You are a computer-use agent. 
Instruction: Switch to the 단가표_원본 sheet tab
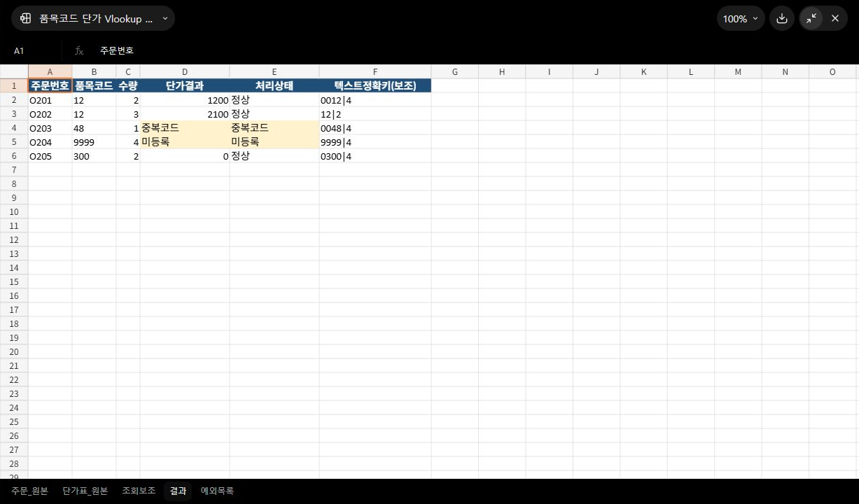point(85,491)
